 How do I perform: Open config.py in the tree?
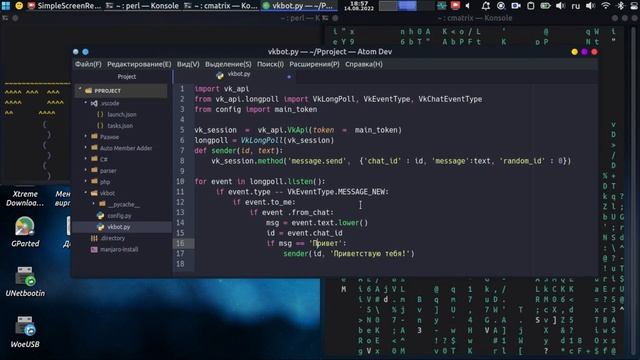(119, 216)
